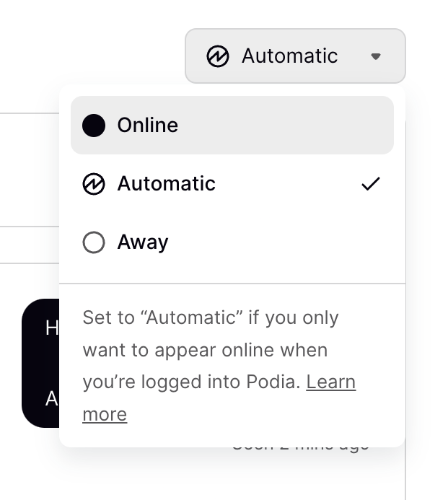Select the Online status option
The image size is (448, 500).
tap(148, 126)
